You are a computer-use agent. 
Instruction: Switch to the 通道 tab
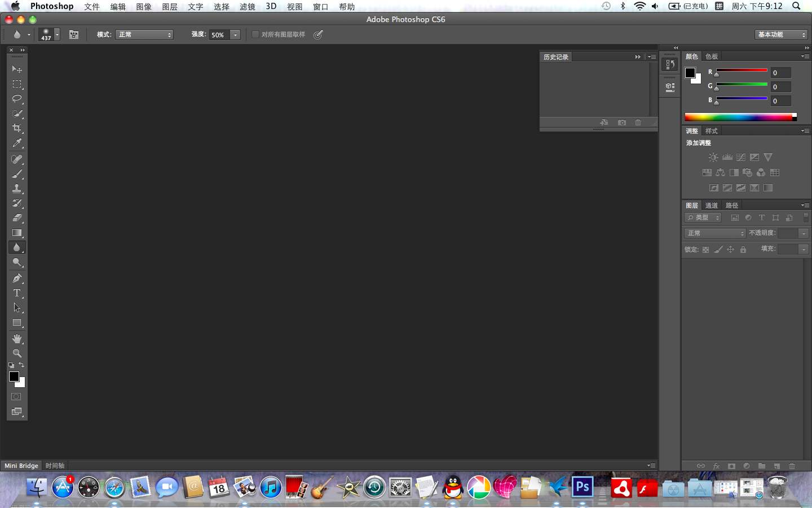(x=712, y=205)
